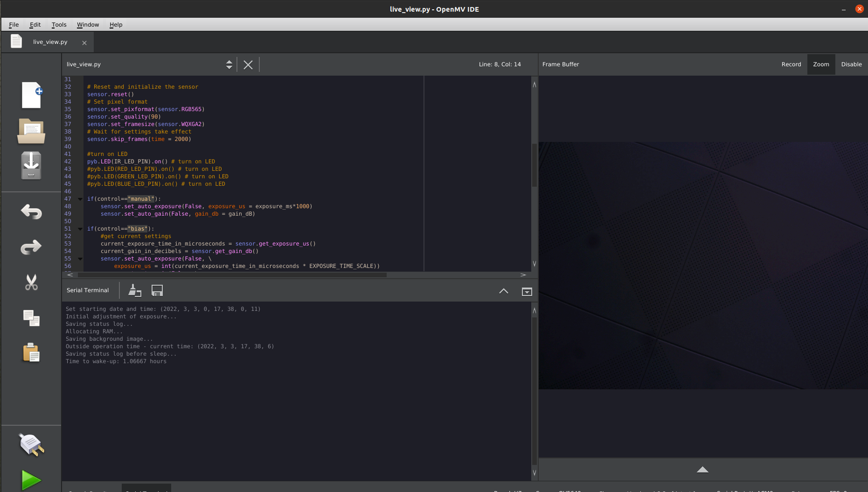Paste code from clipboard

[31, 353]
